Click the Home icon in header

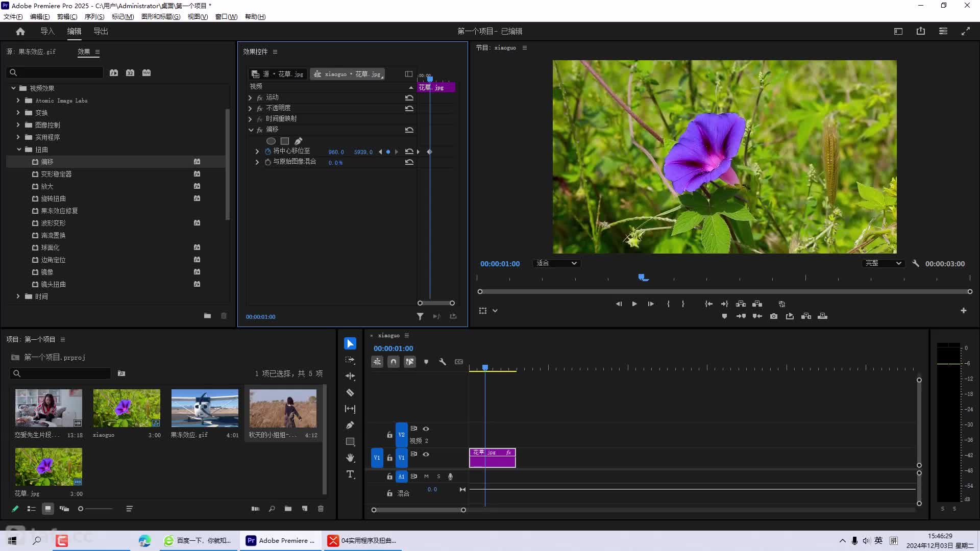pyautogui.click(x=20, y=32)
